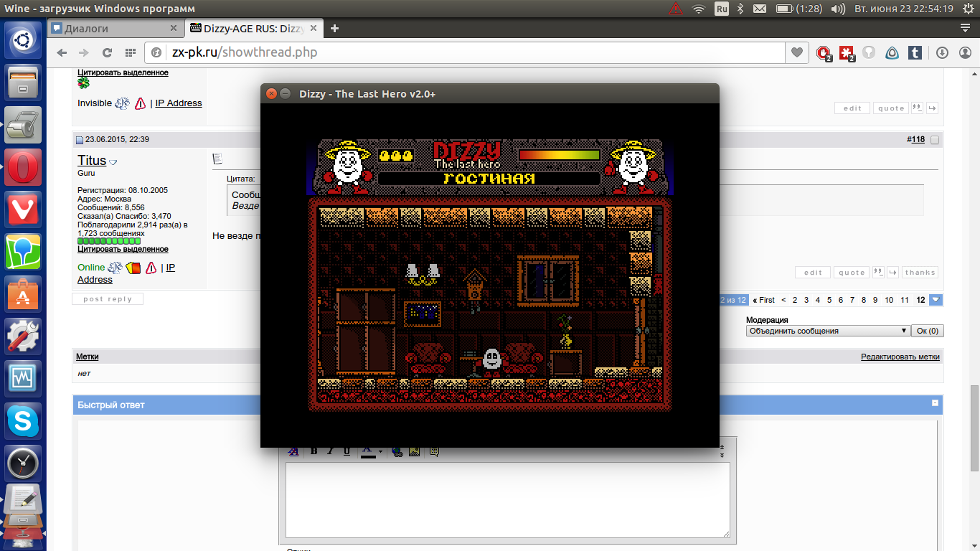
Task: Launch Vivaldi from the launcher
Action: tap(23, 209)
